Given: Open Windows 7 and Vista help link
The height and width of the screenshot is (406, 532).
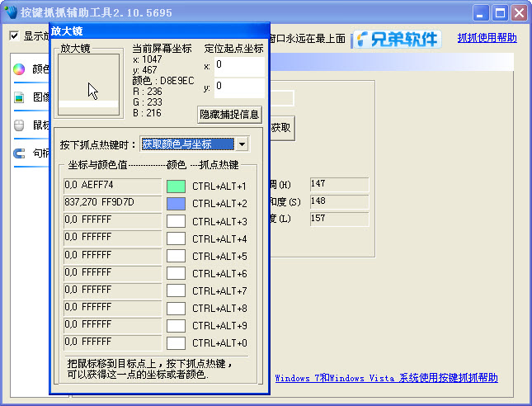Looking at the screenshot, I should 386,378.
